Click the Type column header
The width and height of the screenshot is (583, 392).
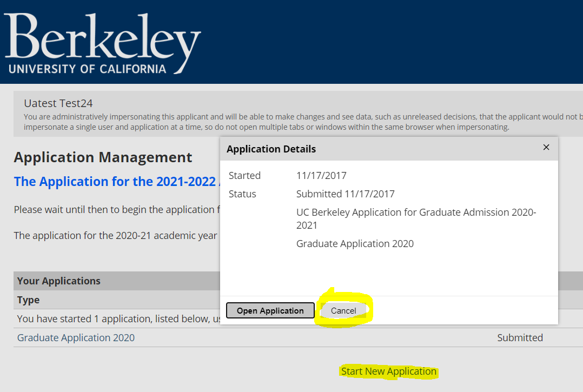tap(28, 300)
